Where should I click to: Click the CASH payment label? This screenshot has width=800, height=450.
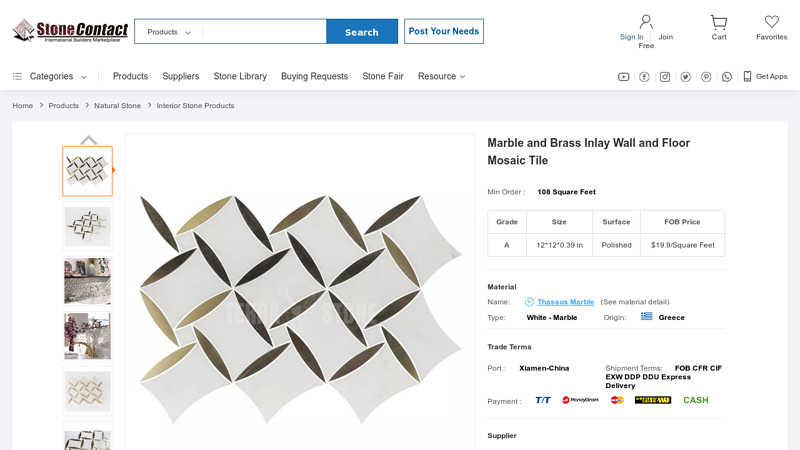695,400
